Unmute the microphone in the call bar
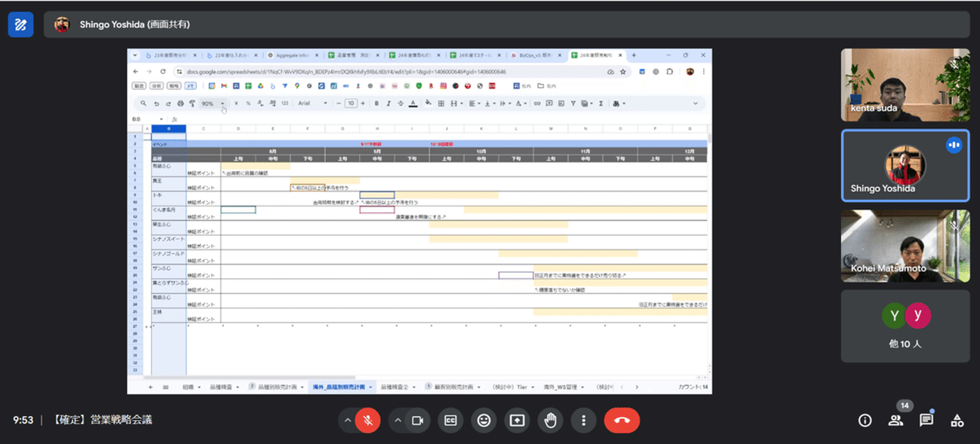980x444 pixels. 367,421
